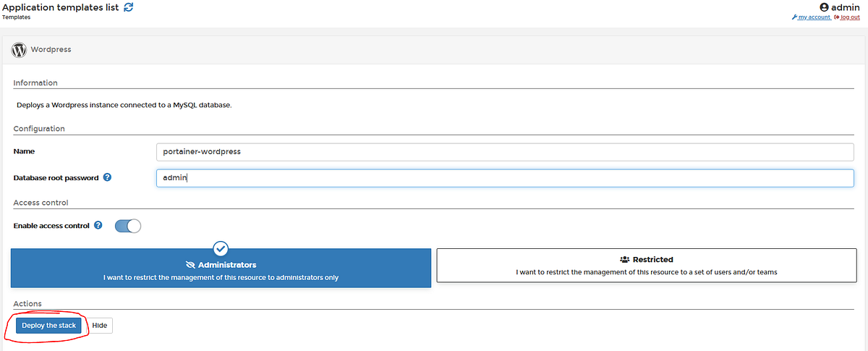Click the Hide button
The height and width of the screenshot is (351, 868).
[100, 326]
